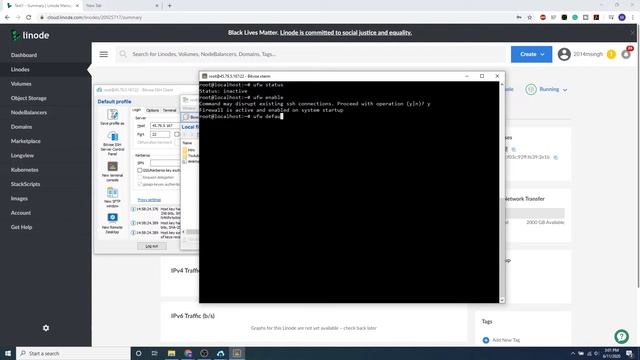640x360 pixels.
Task: Open the notifications bell icon
Action: [626, 54]
